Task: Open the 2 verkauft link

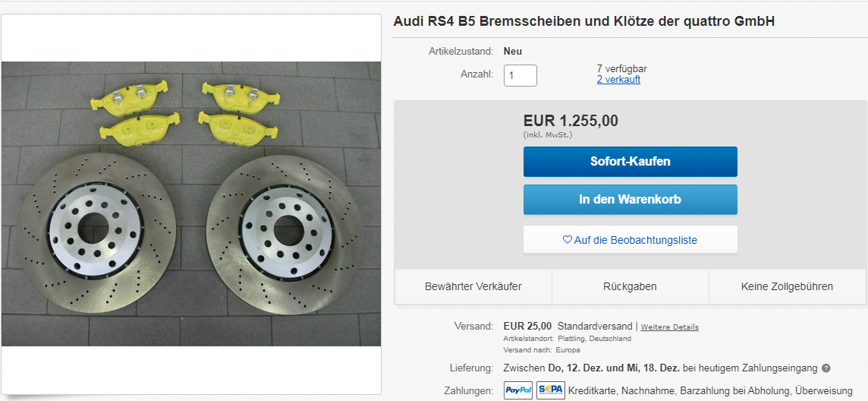Action: click(x=618, y=79)
